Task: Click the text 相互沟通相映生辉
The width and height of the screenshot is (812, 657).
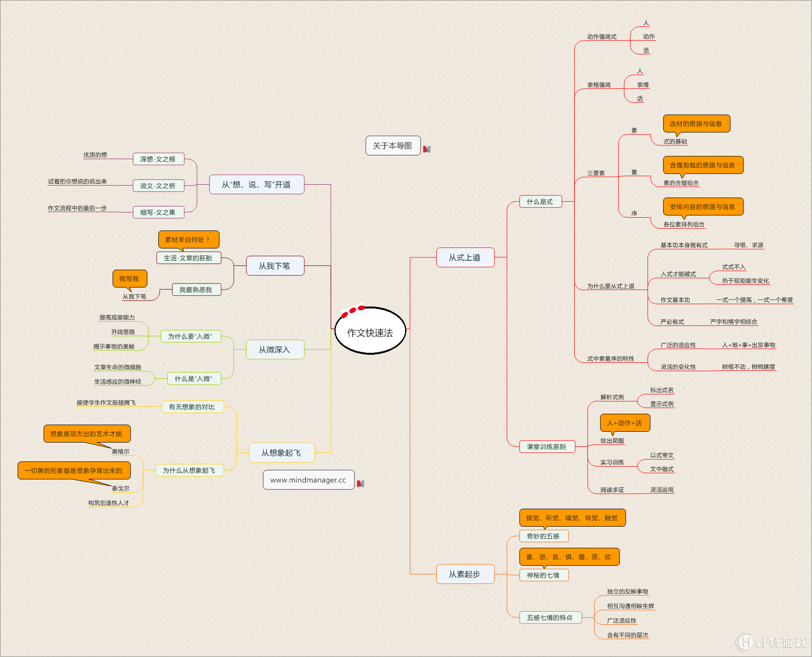Action: pos(631,606)
